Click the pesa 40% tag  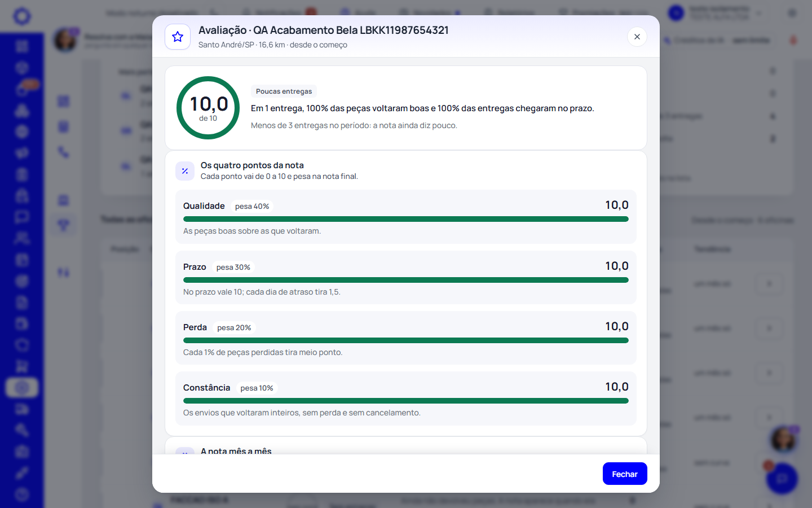tap(252, 207)
